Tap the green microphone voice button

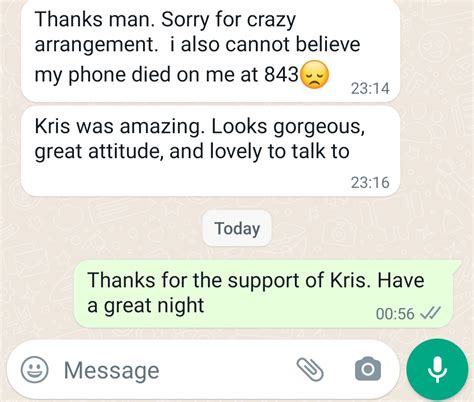(437, 369)
